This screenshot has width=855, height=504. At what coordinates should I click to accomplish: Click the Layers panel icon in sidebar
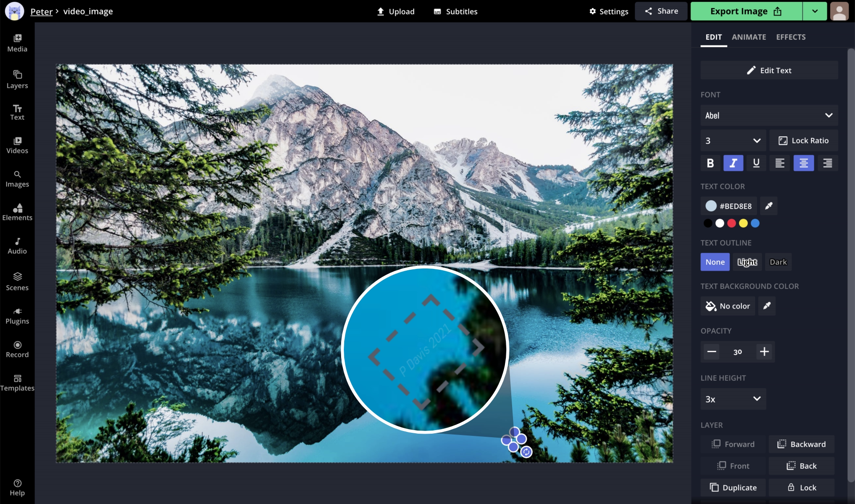click(17, 78)
